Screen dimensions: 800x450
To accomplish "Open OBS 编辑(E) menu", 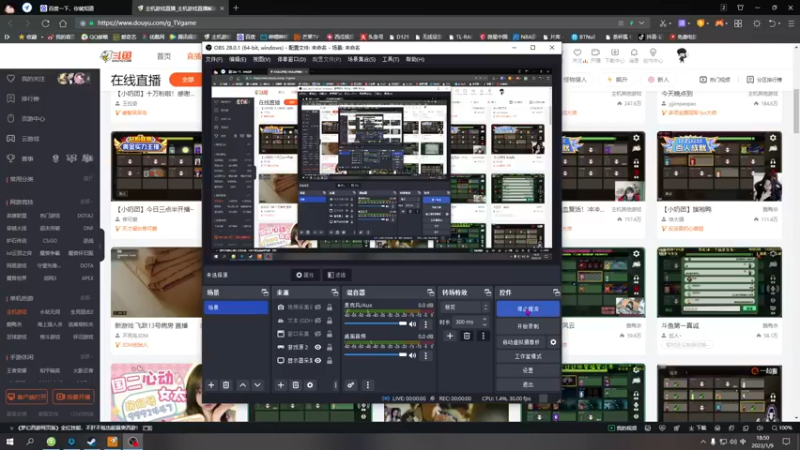I will coord(237,60).
